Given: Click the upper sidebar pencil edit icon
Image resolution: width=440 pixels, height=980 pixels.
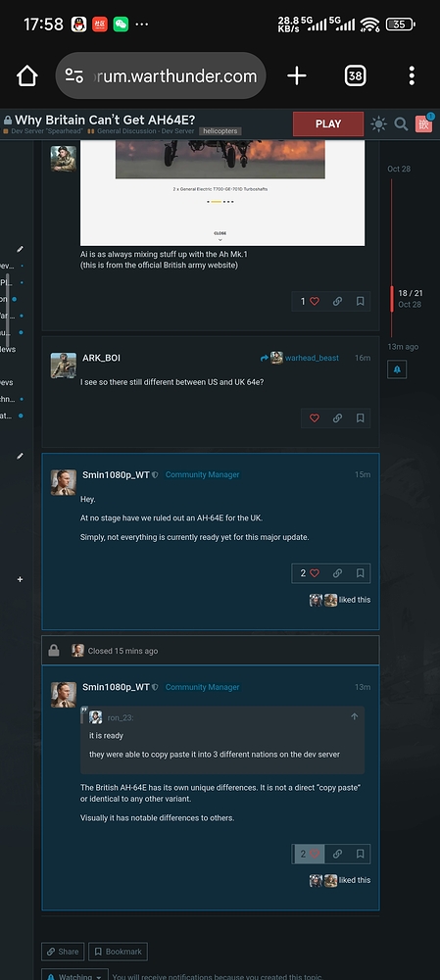Looking at the screenshot, I should 20,249.
